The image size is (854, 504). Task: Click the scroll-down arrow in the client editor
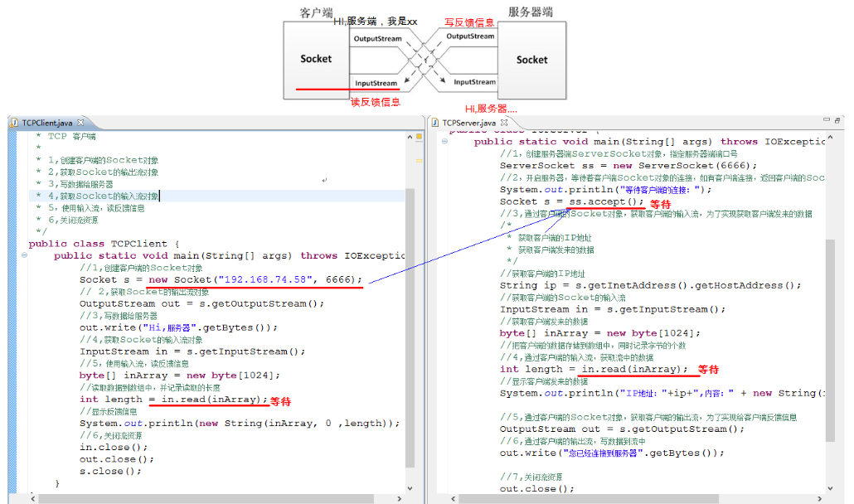coord(410,487)
